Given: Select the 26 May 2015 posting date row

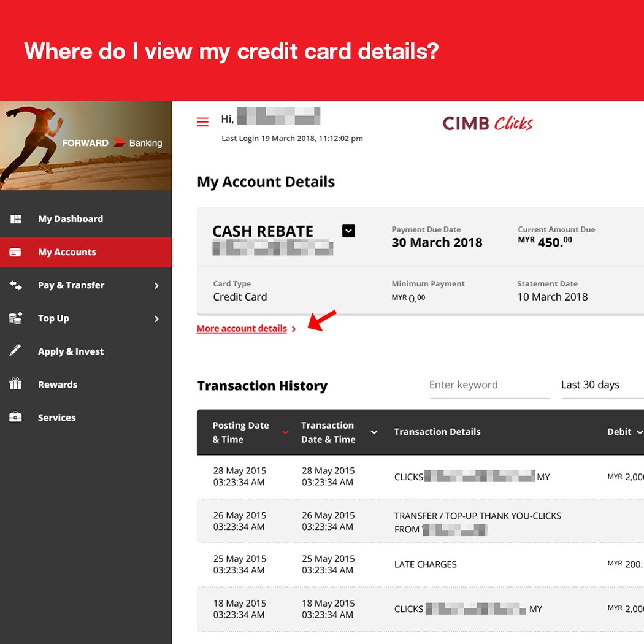Looking at the screenshot, I should 239,521.
